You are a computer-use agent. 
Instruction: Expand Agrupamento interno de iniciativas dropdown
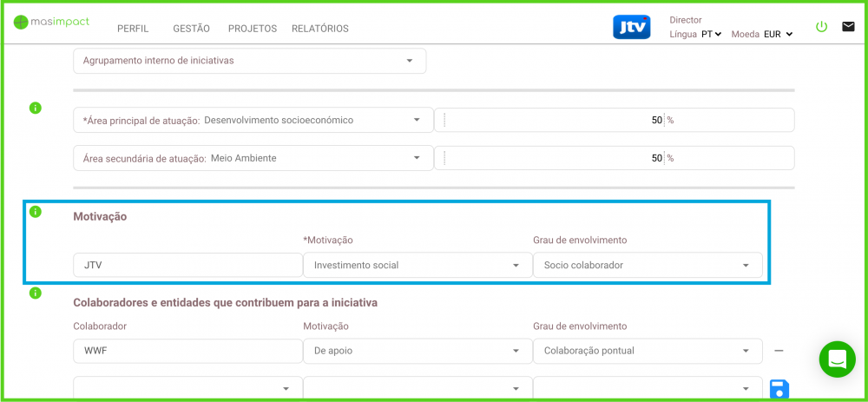(x=250, y=61)
